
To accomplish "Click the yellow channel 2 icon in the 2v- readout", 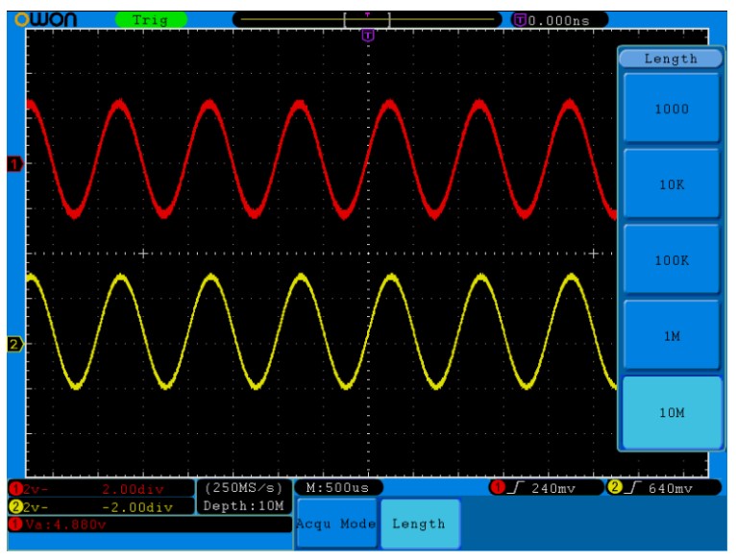I will 16,507.
